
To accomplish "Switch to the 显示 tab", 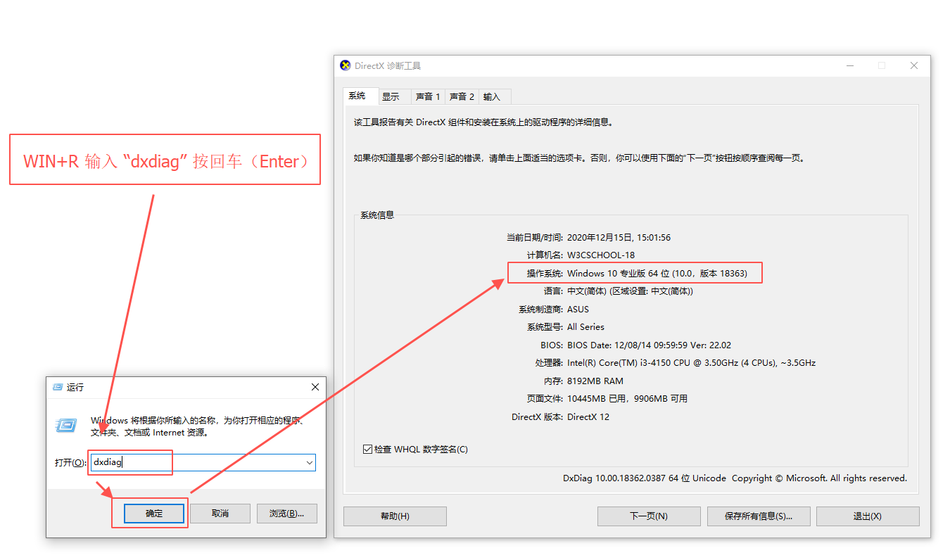I will tap(391, 96).
